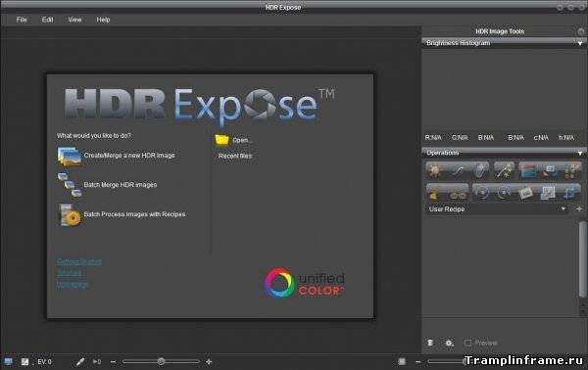
Task: Open the Help menu
Action: 103,20
